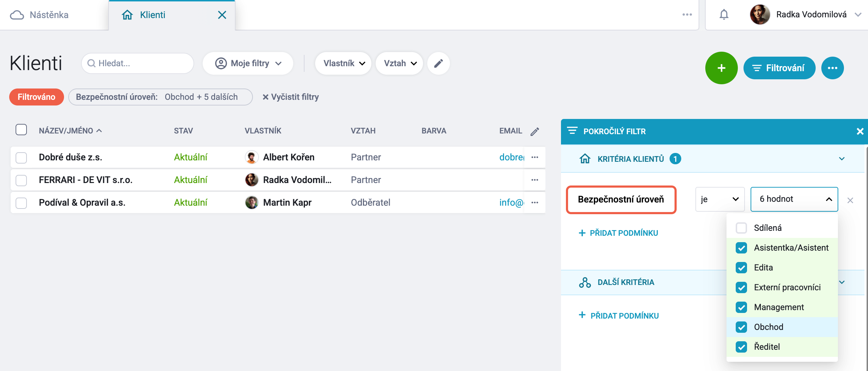
Task: Open the blue three-dots more options button
Action: (832, 68)
